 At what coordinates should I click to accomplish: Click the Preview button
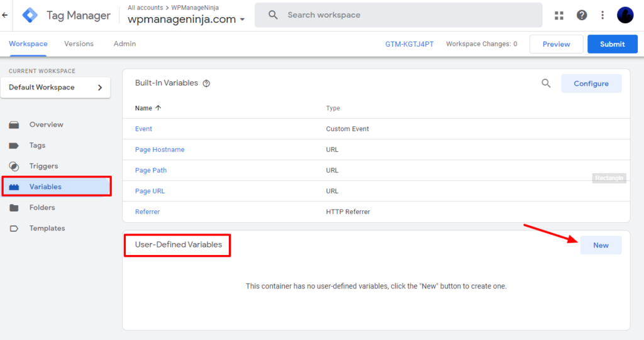556,44
